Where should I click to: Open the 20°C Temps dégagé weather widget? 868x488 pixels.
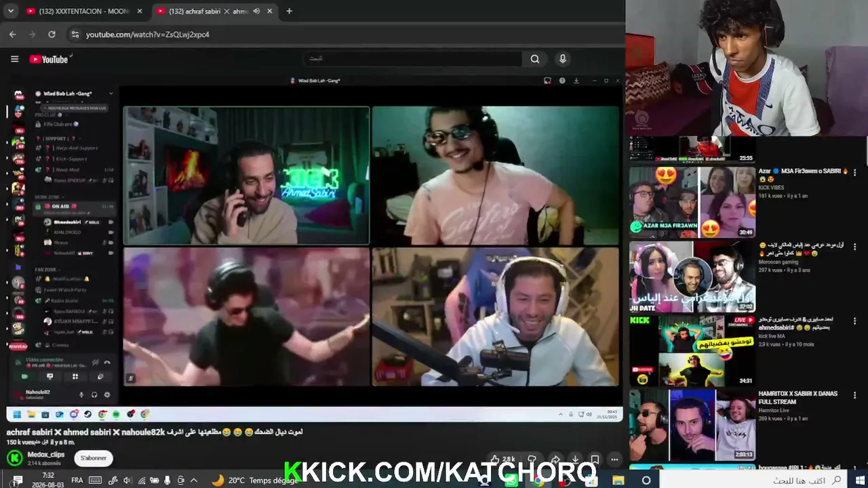pos(254,480)
